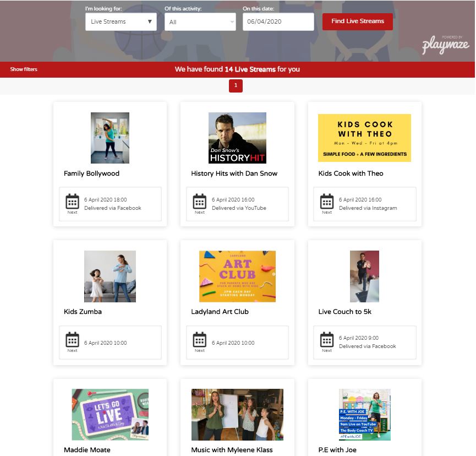The image size is (476, 456).
Task: Open the Kids Zumba thumbnail image
Action: (x=110, y=276)
